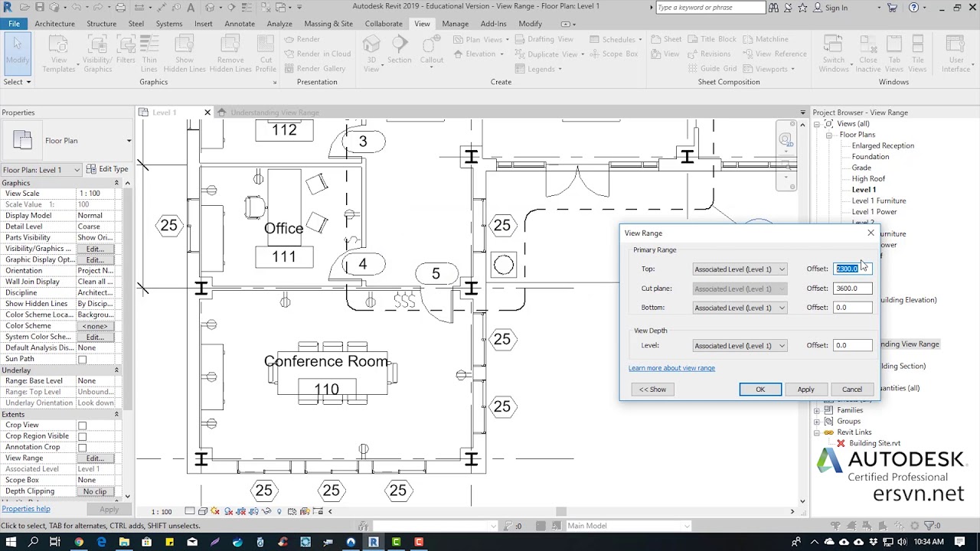980x551 pixels.
Task: Click the Scope Box tool
Action: pyautogui.click(x=613, y=54)
